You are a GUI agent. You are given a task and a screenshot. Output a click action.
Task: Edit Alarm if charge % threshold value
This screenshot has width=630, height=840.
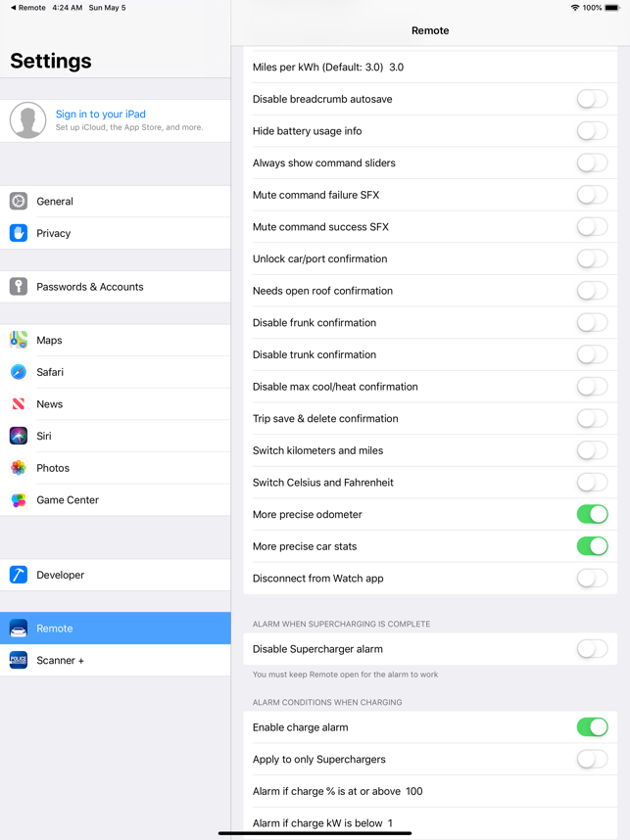(413, 791)
